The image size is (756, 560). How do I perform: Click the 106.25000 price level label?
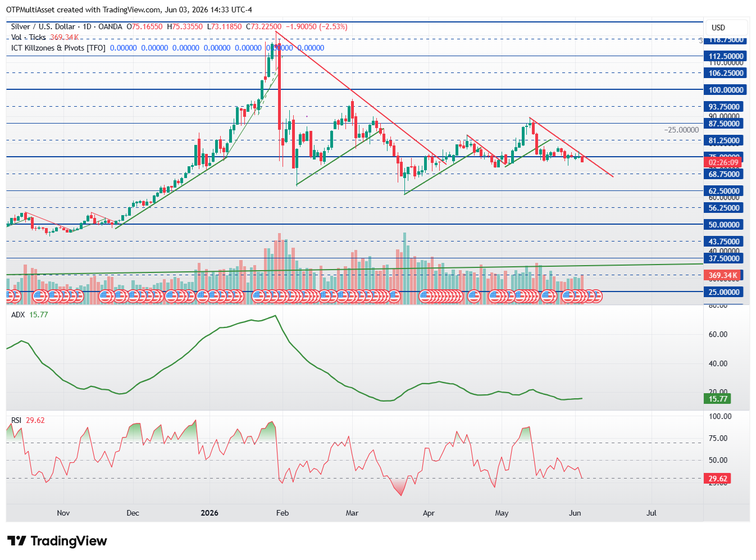point(726,73)
